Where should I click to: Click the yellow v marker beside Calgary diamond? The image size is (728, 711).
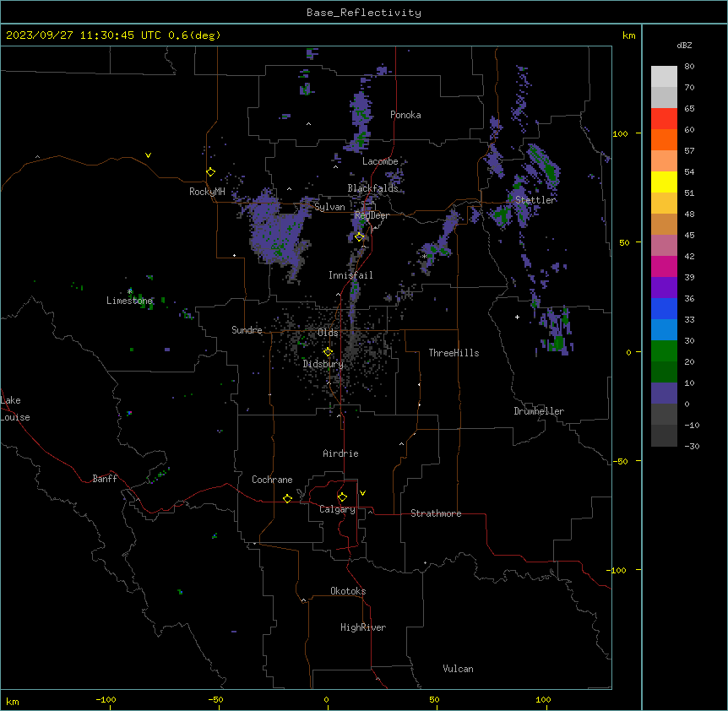point(362,493)
